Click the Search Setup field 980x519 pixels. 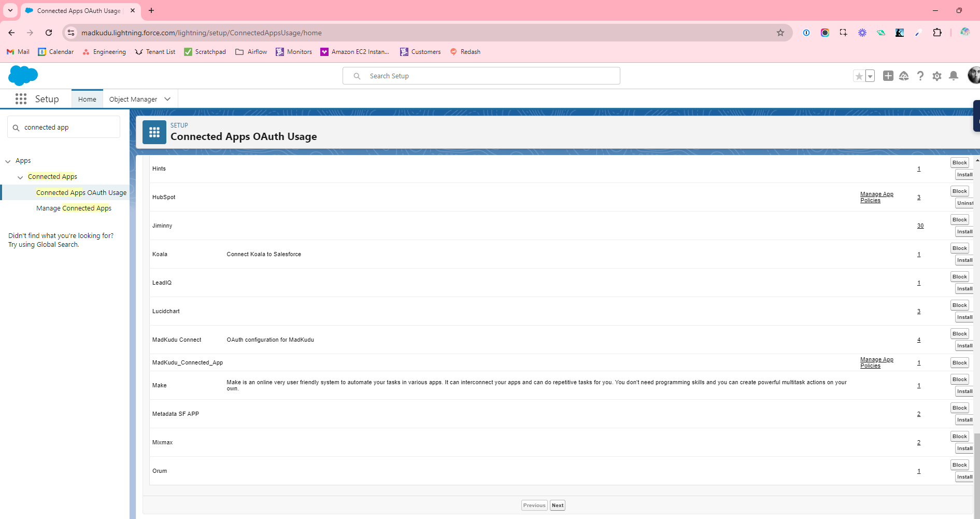pyautogui.click(x=481, y=76)
